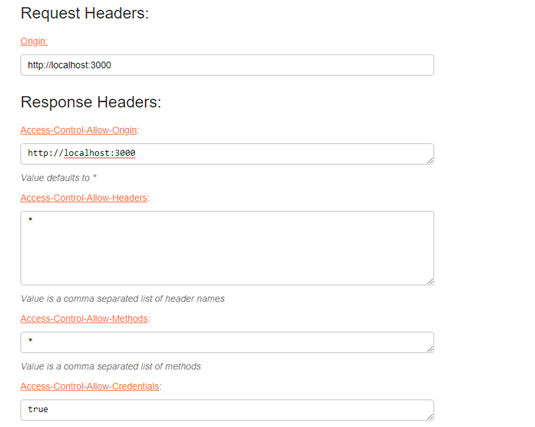Grab resize handle of Allow-Methods textarea
Viewport: 535px width, 427px height.
pos(430,349)
